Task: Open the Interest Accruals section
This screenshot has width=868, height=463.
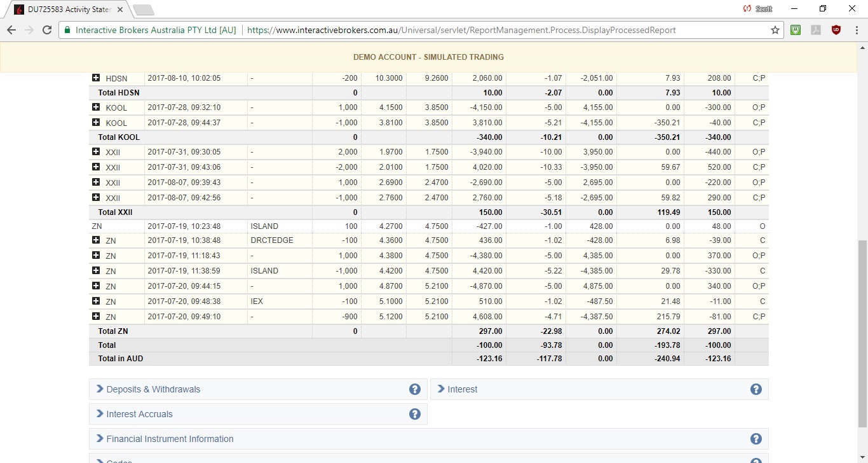Action: pos(139,414)
